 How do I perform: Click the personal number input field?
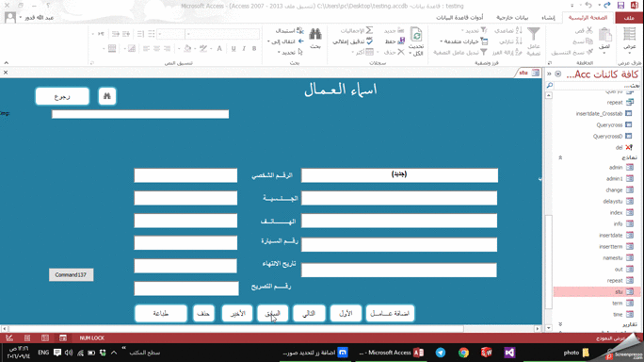pyautogui.click(x=399, y=175)
